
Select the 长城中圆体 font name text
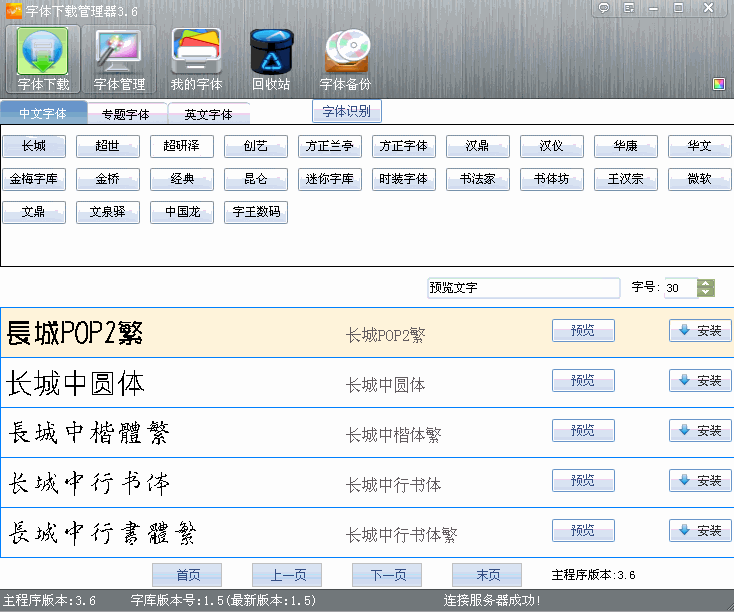[x=385, y=385]
